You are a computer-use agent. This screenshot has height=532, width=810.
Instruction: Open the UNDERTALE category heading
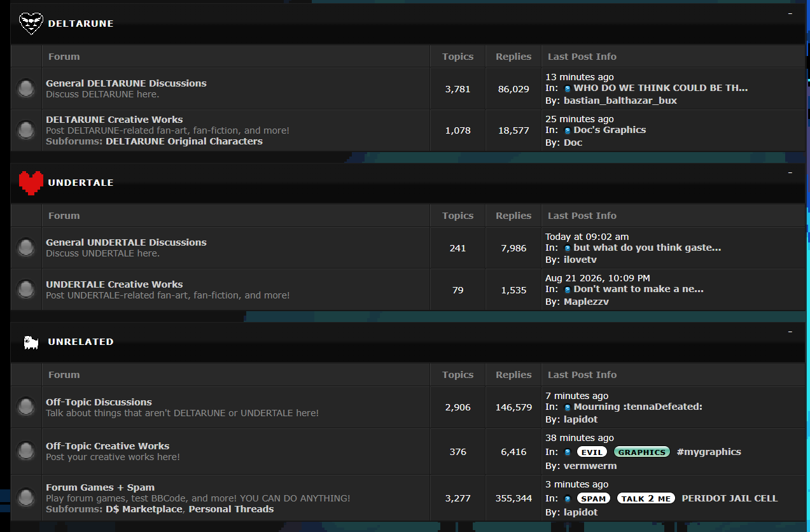[x=81, y=183]
